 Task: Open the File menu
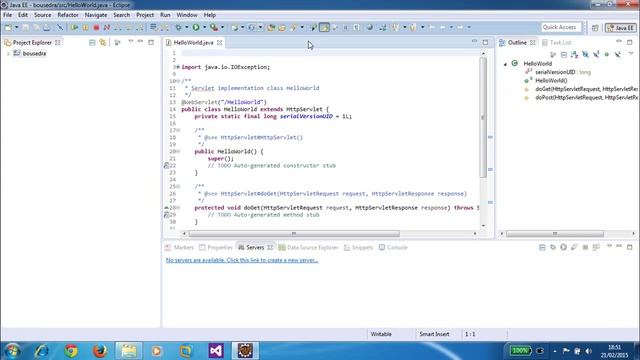click(x=7, y=15)
